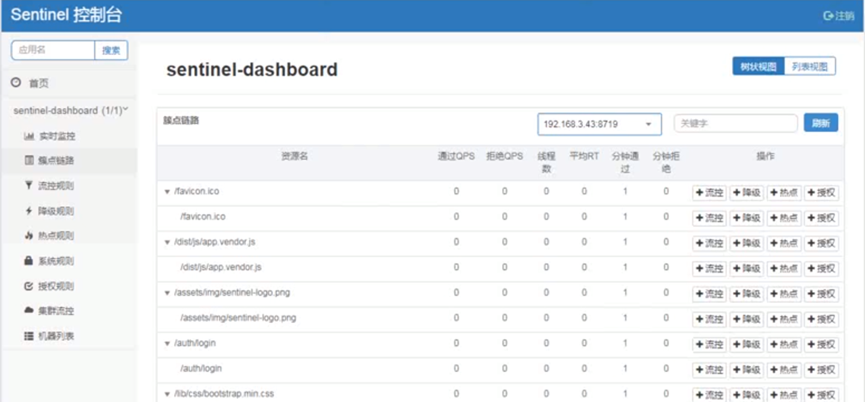Click the cloud icon for 集群流控
865x402 pixels.
click(x=29, y=310)
